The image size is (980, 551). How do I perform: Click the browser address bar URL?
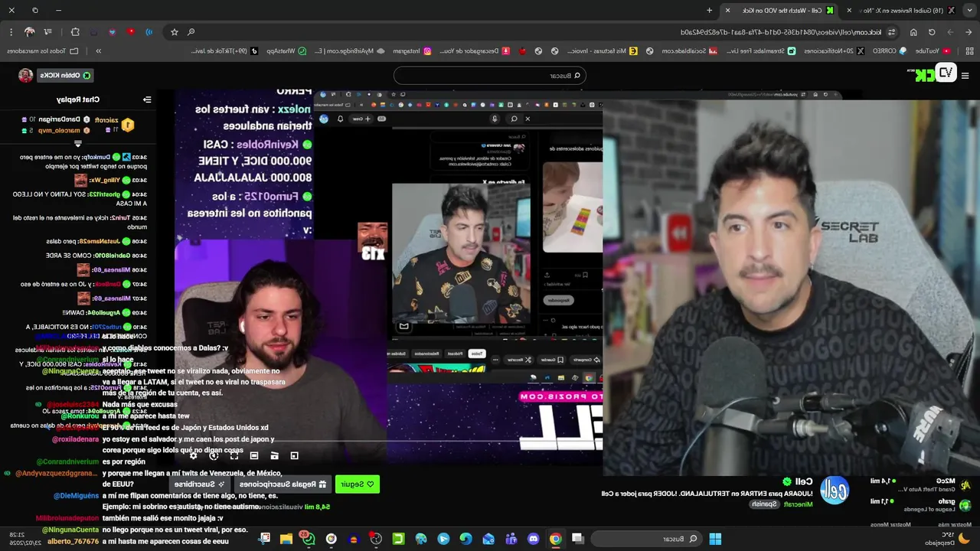point(779,32)
